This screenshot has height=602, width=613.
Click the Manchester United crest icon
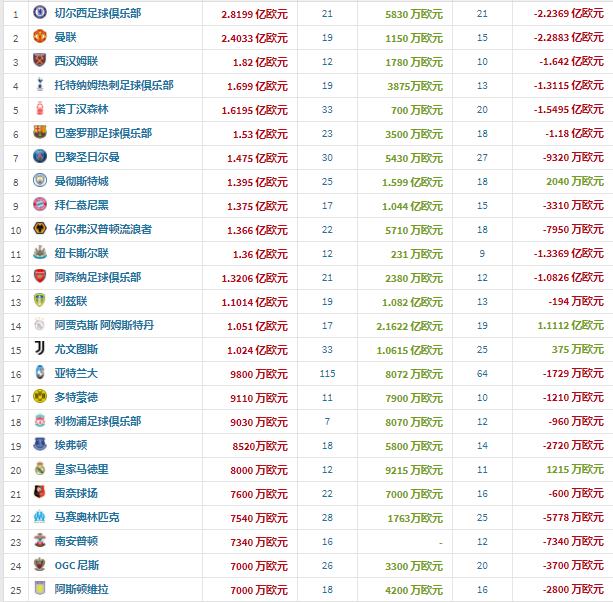40,37
